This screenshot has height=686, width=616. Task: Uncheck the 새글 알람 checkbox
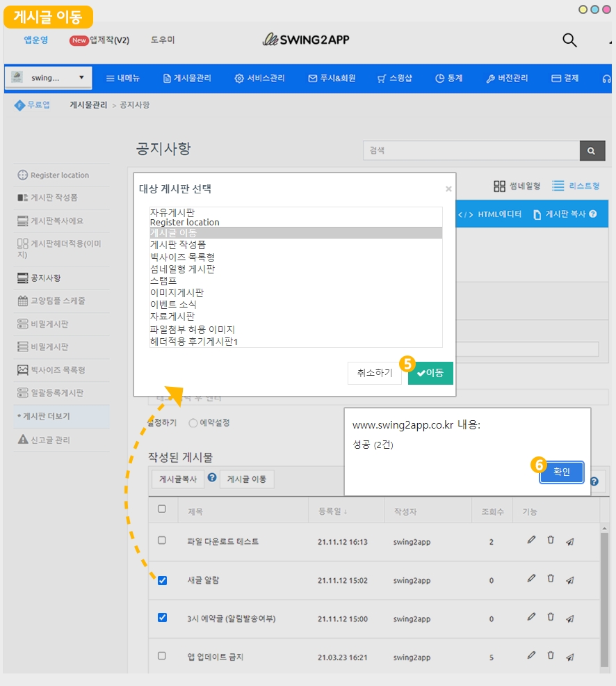[x=162, y=580]
